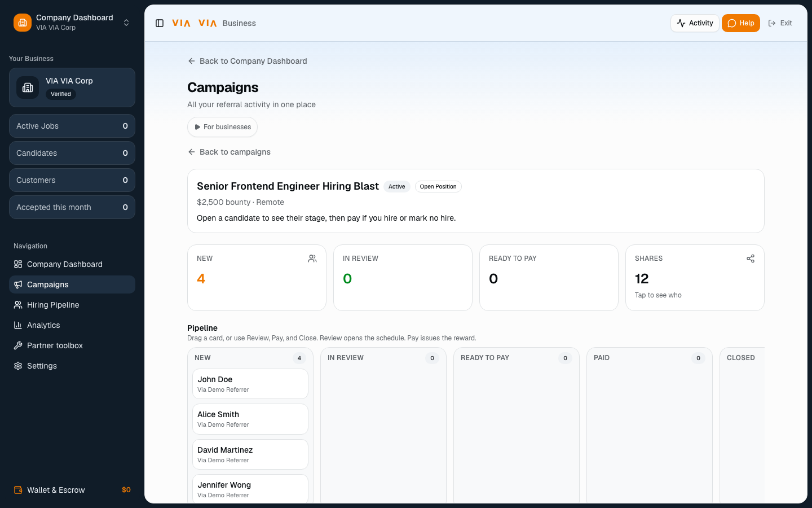Screen dimensions: 812x508
Task: Click Back to Company Dashboard link
Action: coord(248,61)
